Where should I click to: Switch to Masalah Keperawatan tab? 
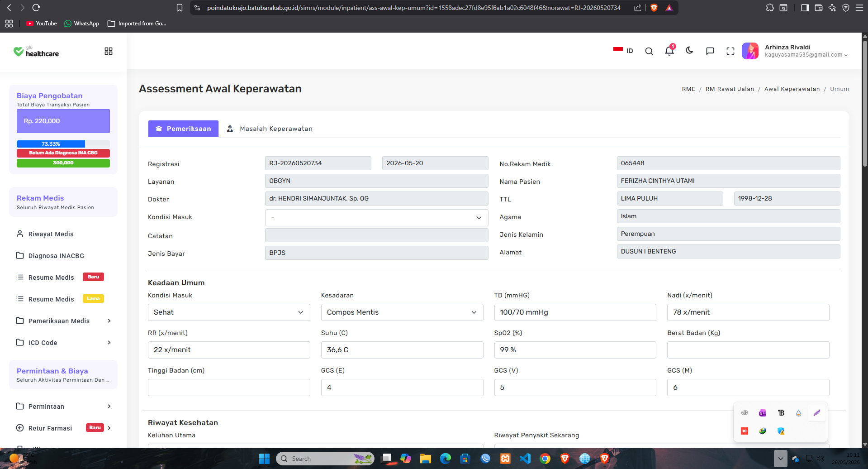click(x=270, y=129)
